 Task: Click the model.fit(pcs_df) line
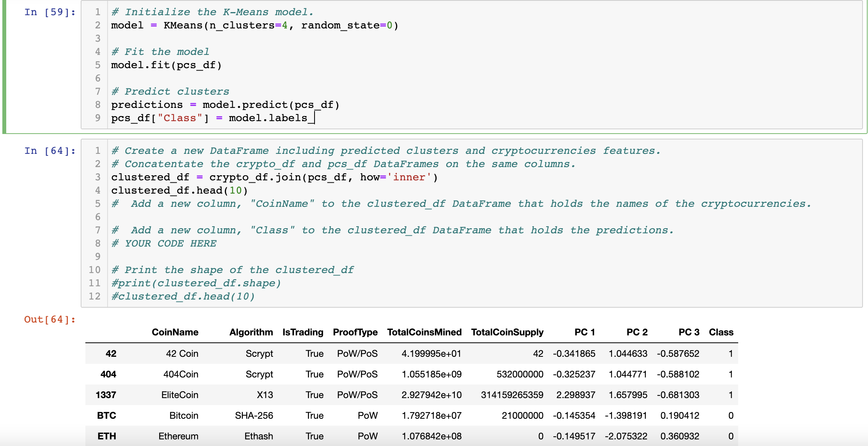[166, 65]
